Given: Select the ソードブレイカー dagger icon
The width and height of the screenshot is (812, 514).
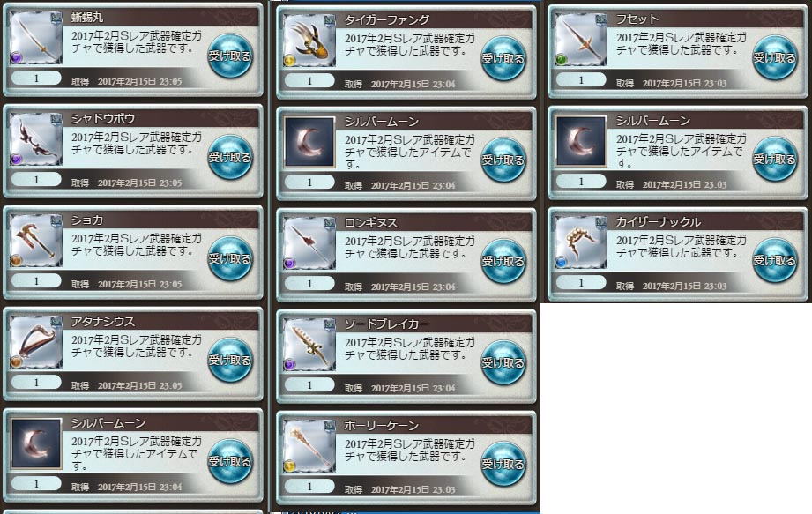Looking at the screenshot, I should click(x=309, y=346).
